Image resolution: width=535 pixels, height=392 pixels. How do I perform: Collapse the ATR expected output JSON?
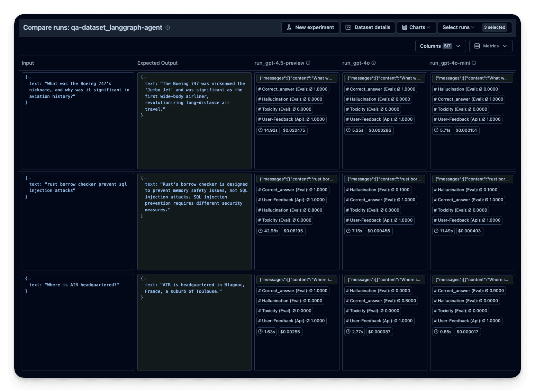tap(145, 279)
